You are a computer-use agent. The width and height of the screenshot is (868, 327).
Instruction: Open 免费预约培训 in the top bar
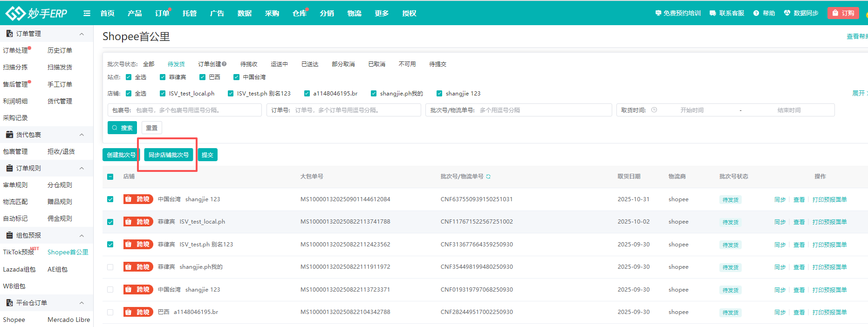[x=678, y=13]
